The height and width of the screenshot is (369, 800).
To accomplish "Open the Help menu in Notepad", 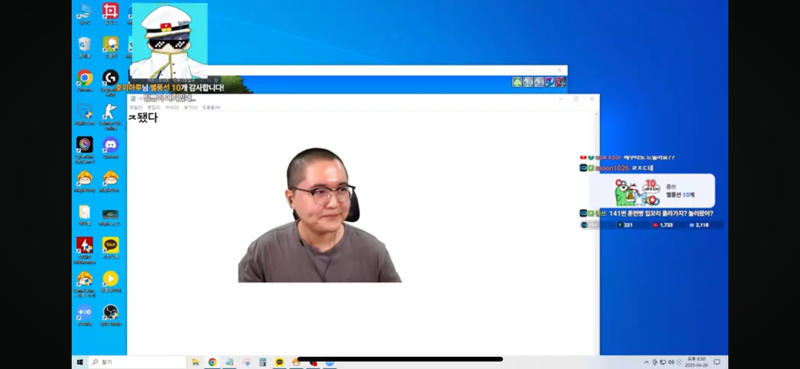I will (211, 108).
